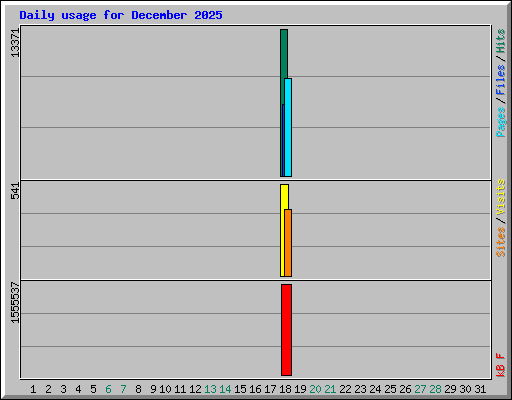Click day 1 on the x-axis

pos(33,389)
